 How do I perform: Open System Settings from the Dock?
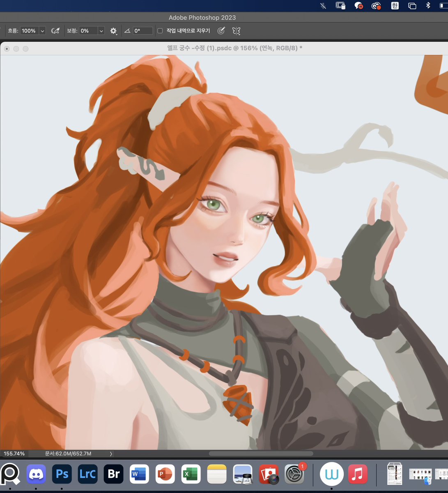294,474
